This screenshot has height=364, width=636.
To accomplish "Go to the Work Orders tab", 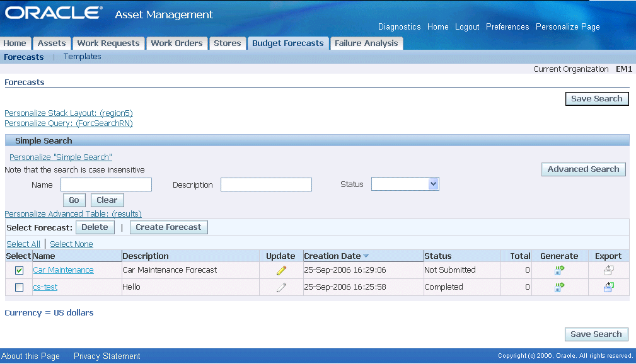I will click(x=177, y=43).
